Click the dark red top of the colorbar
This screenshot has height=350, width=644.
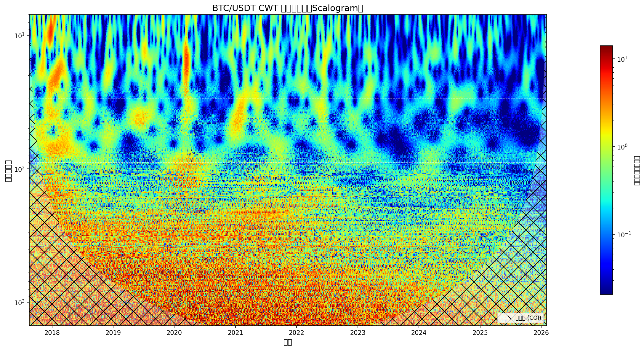coord(606,47)
